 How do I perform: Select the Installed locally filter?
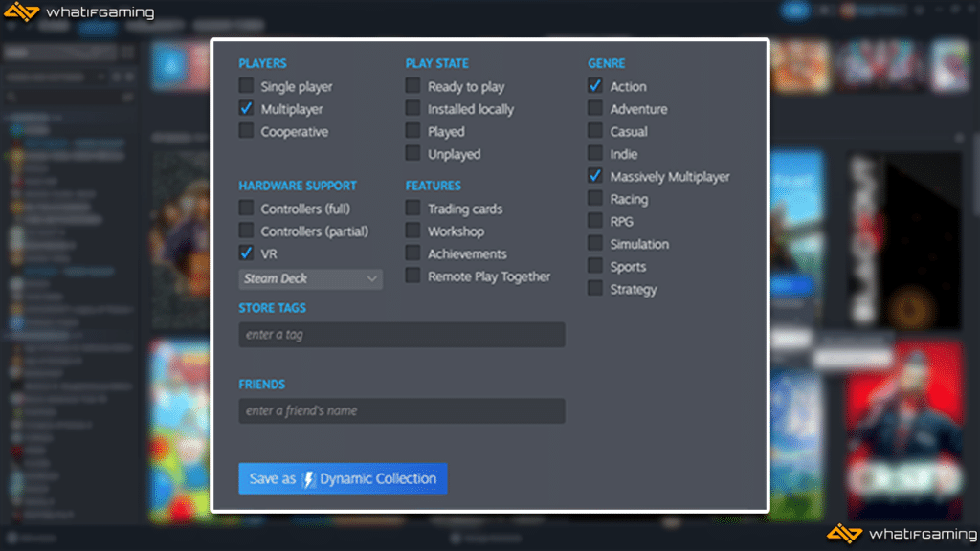pyautogui.click(x=413, y=109)
